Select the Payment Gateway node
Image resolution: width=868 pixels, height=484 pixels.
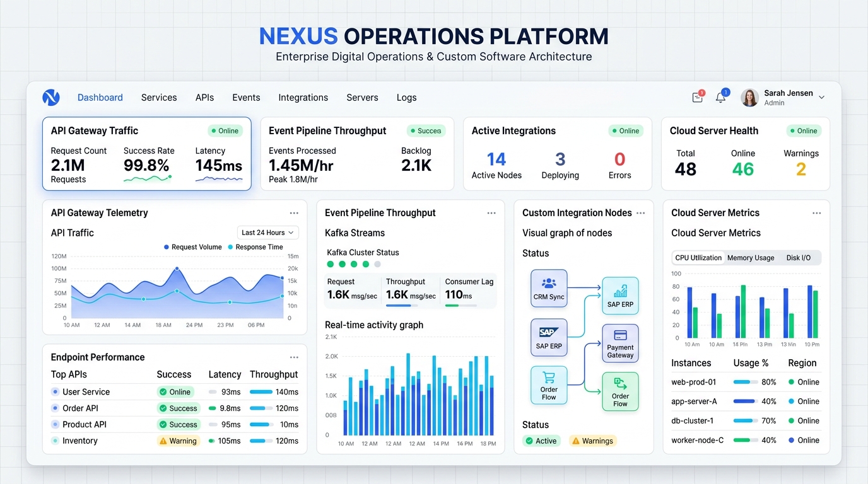(x=620, y=343)
